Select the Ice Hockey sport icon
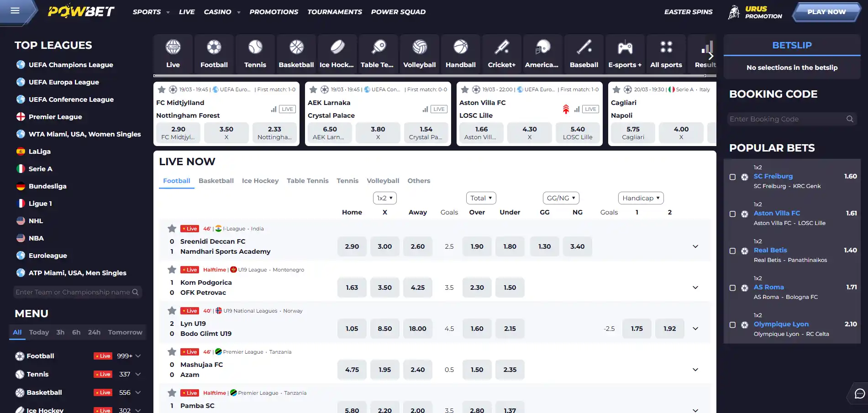 coord(337,53)
